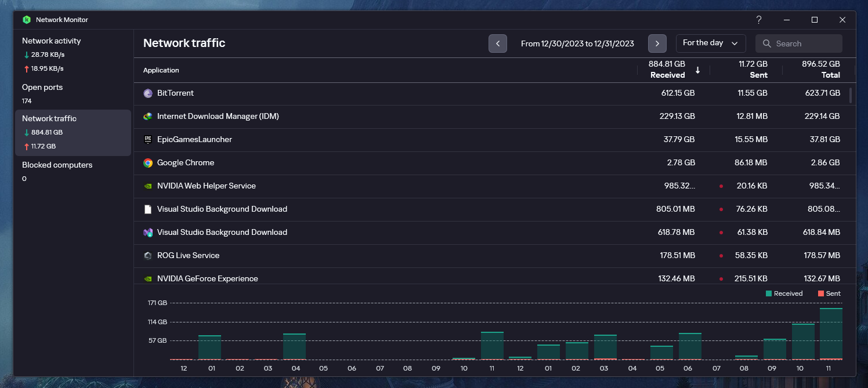Click the date range text 12/30/2023 to 12/31/2023
Image resolution: width=868 pixels, height=388 pixels.
tap(577, 43)
